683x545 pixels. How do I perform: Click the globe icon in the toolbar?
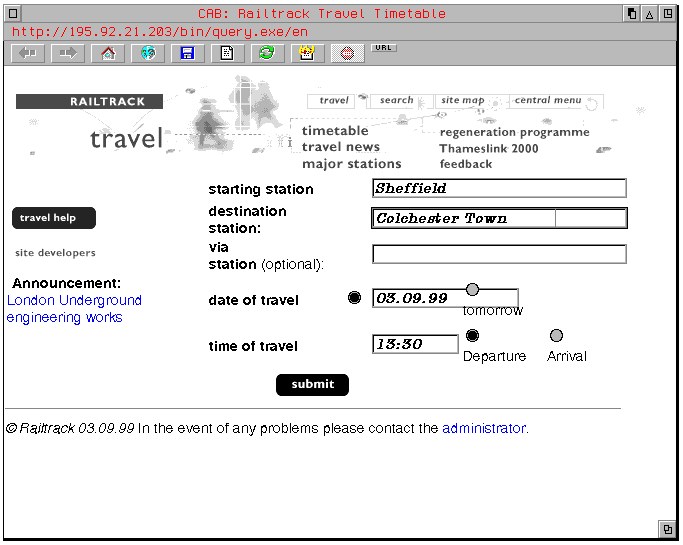click(148, 54)
